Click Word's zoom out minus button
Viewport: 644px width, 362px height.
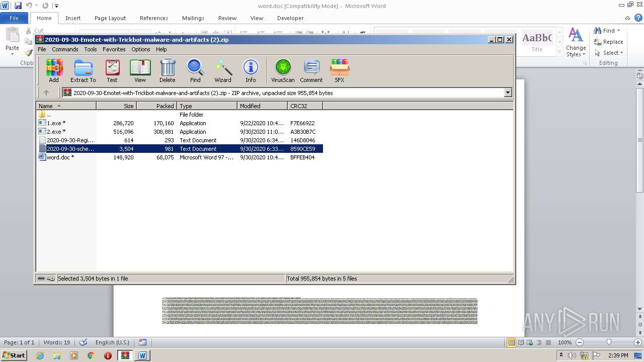(580, 342)
